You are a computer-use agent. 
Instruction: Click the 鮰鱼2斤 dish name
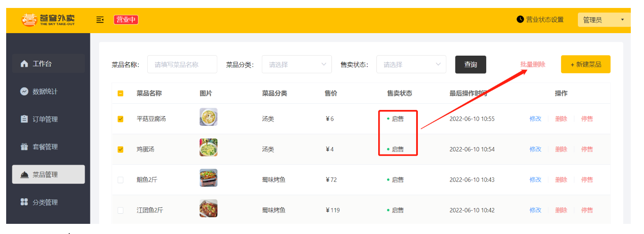tap(147, 180)
